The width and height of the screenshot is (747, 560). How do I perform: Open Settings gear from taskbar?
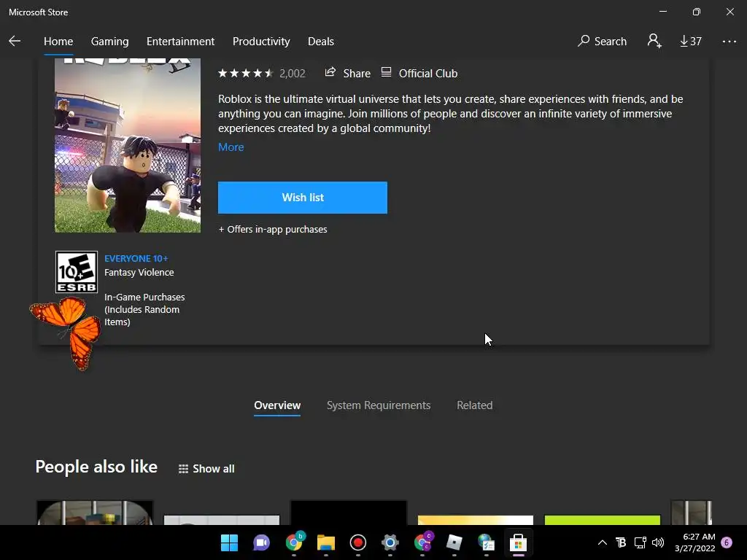click(x=390, y=542)
